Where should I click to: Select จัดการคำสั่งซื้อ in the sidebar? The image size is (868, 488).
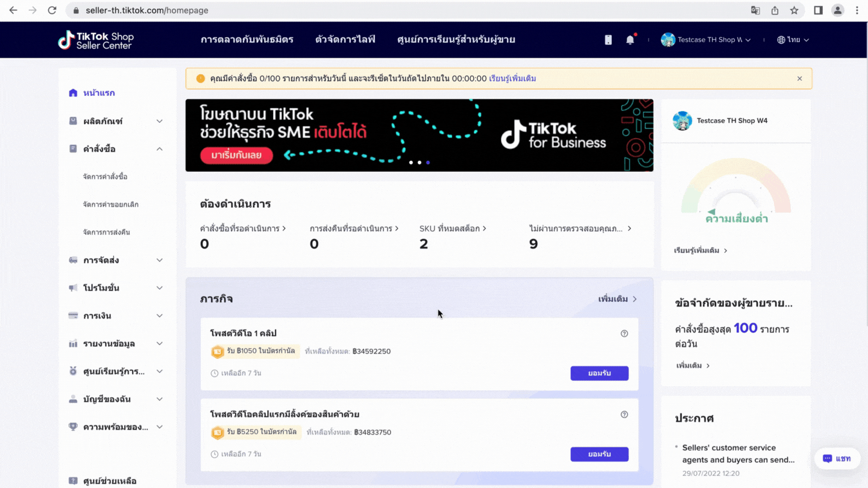(x=105, y=177)
